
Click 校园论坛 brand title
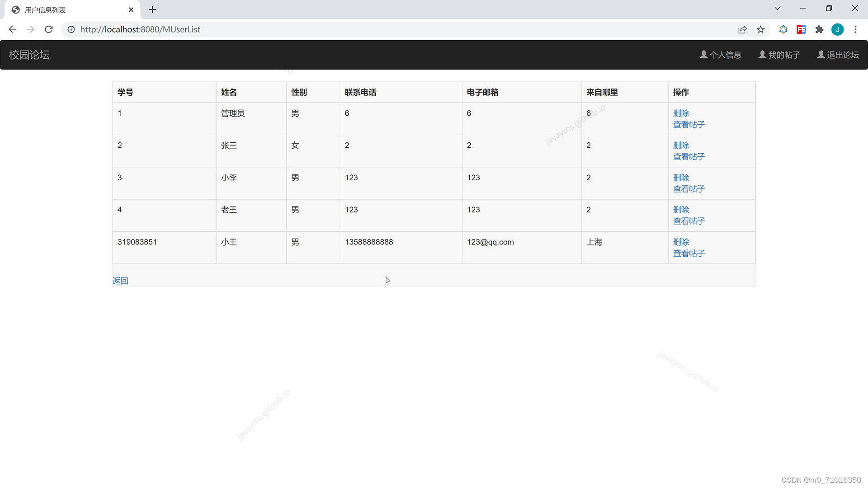(29, 55)
